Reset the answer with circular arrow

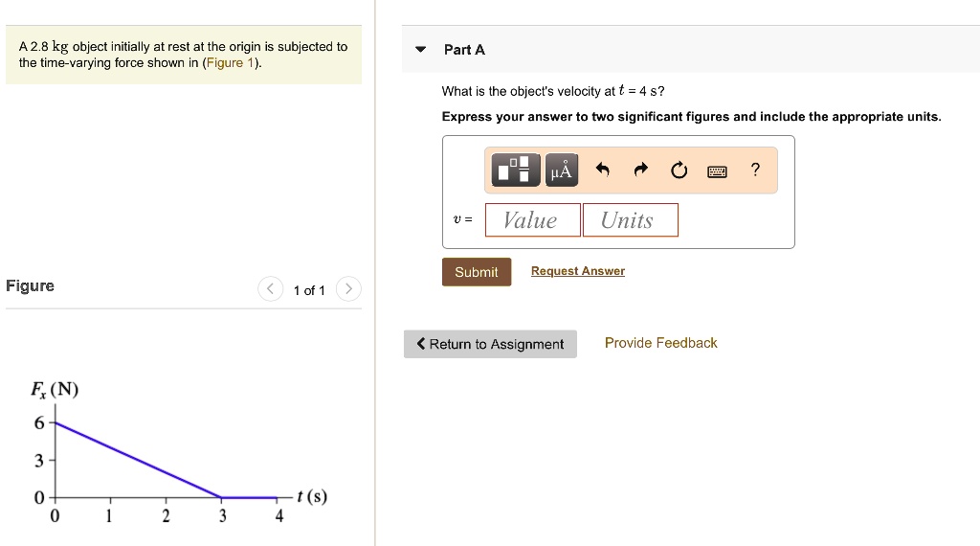tap(679, 171)
